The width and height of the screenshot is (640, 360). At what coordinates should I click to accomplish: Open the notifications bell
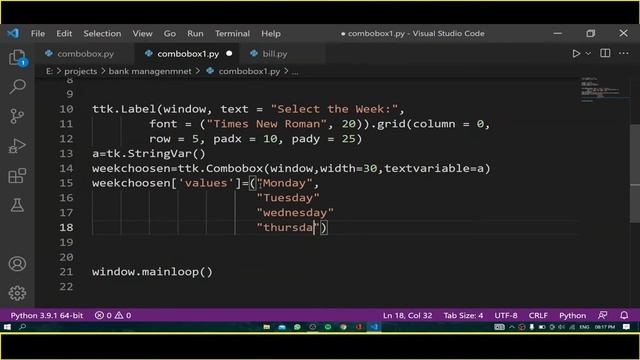click(624, 315)
